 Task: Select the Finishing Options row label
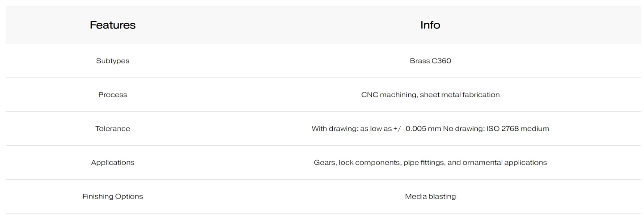(x=113, y=197)
